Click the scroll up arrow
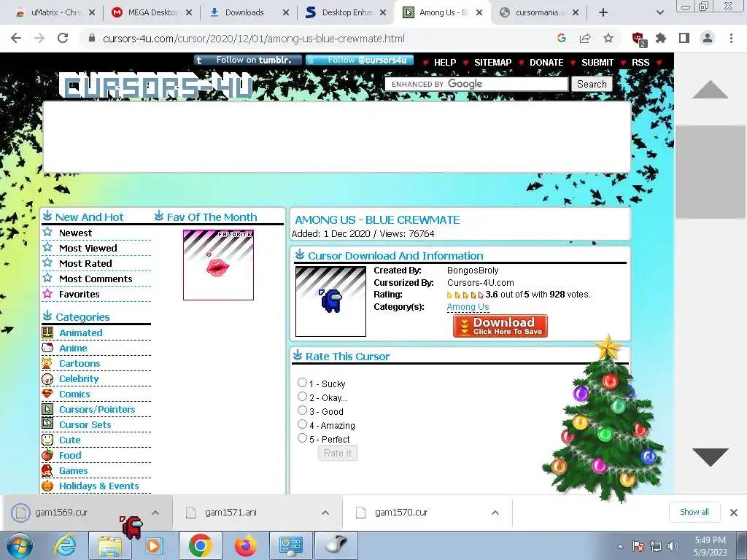The image size is (747, 560). 710,90
